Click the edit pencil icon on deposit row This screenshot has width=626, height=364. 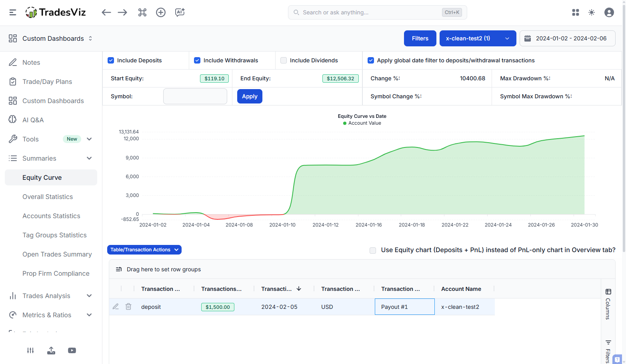coord(116,306)
